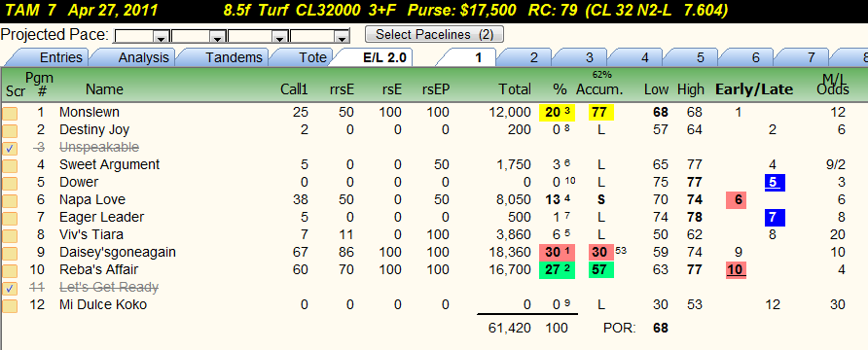This screenshot has height=350, width=868.
Task: Open the second Projected Pace dropdown
Action: point(218,37)
